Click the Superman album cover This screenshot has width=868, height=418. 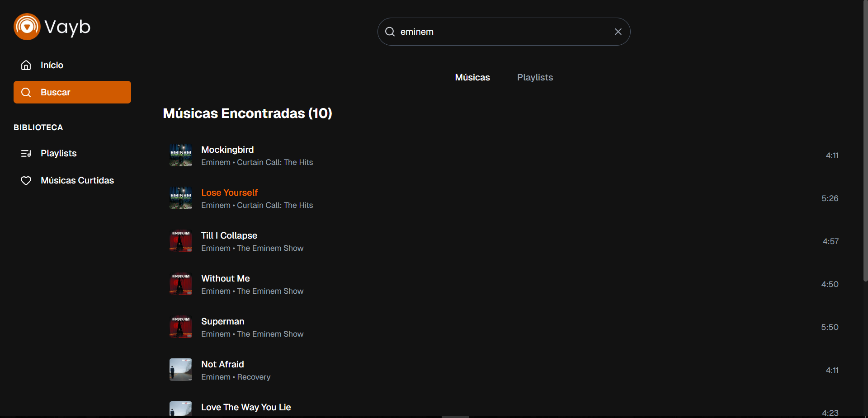coord(181,327)
